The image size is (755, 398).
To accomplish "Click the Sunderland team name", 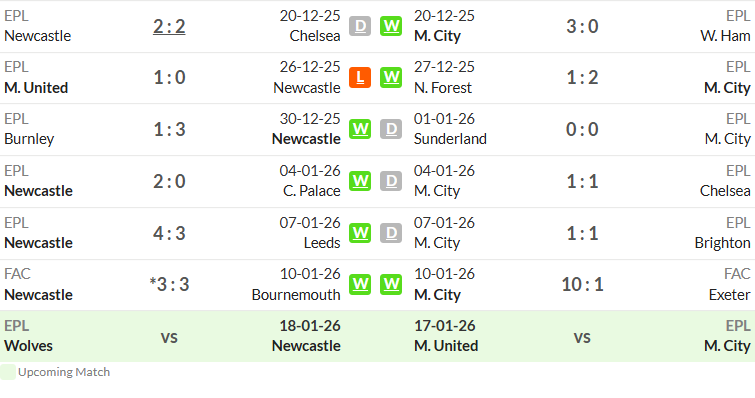I will coord(450,139).
